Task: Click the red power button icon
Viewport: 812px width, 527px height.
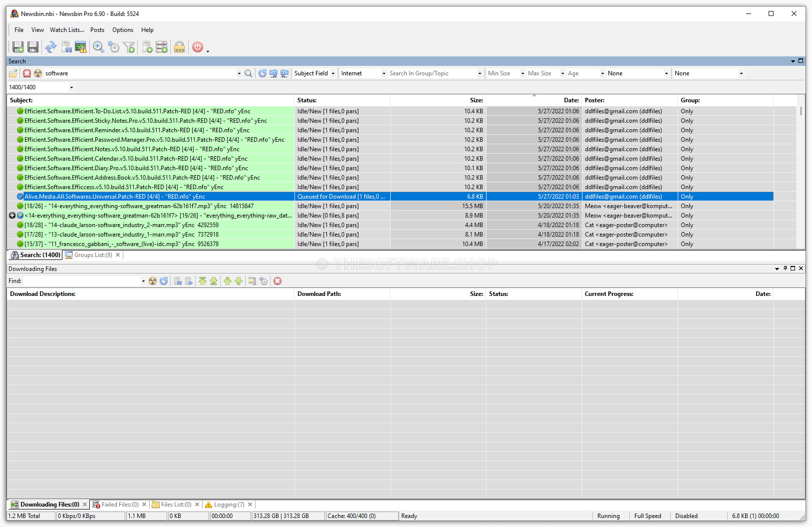Action: 198,47
